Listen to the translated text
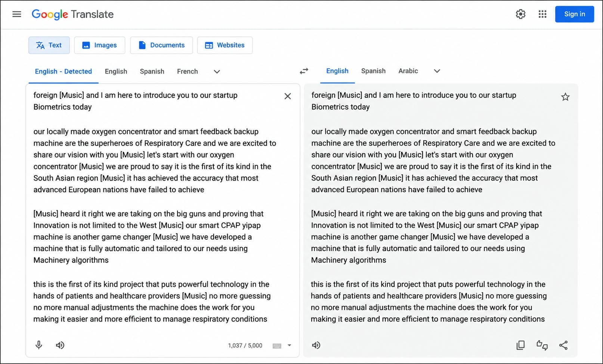 click(316, 345)
